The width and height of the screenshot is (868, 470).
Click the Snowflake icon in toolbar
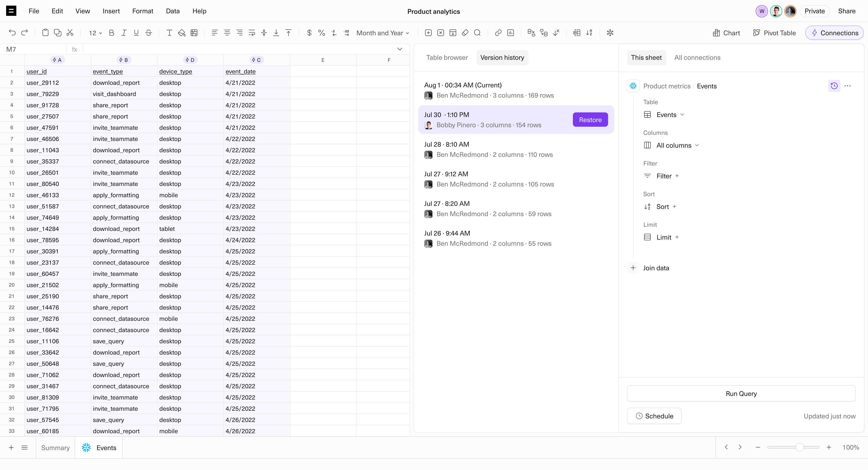click(x=610, y=33)
